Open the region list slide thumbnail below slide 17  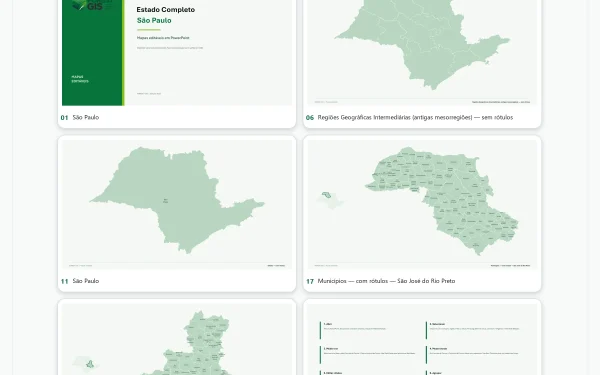pos(422,339)
